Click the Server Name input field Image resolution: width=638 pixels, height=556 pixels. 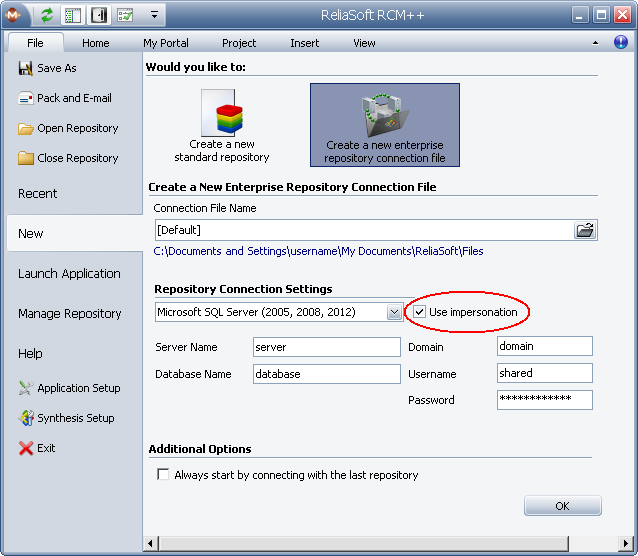[326, 347]
